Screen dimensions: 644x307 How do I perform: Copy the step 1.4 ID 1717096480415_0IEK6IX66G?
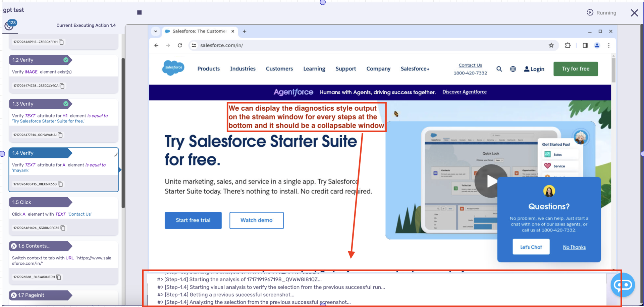click(x=61, y=184)
